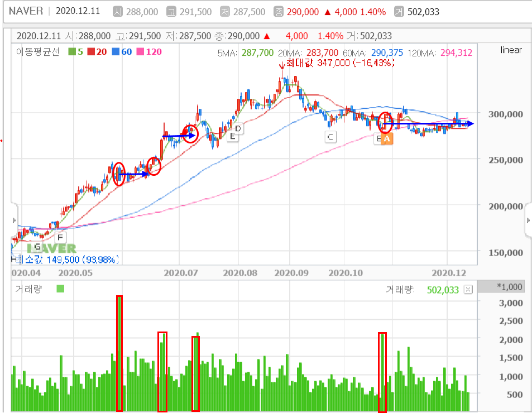Image resolution: width=532 pixels, height=413 pixels.
Task: Click the 287,500 low value in top header
Action: [x=249, y=12]
